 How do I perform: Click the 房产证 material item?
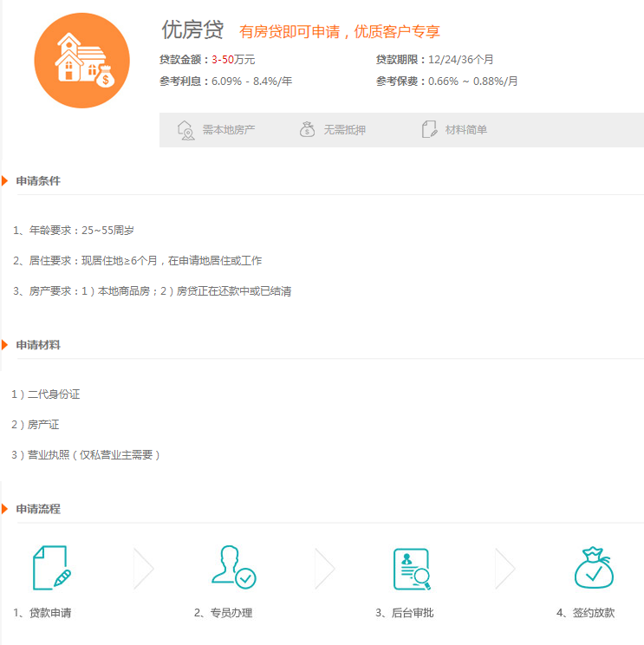[36, 425]
